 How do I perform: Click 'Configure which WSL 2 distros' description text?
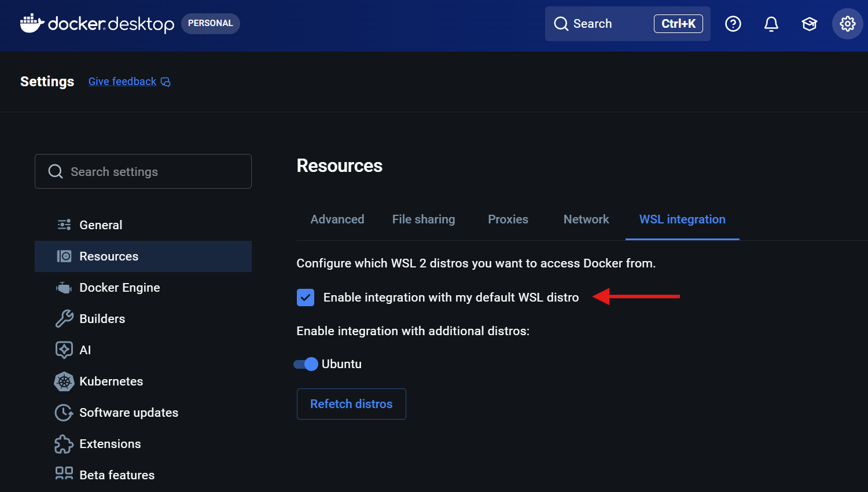tap(476, 263)
